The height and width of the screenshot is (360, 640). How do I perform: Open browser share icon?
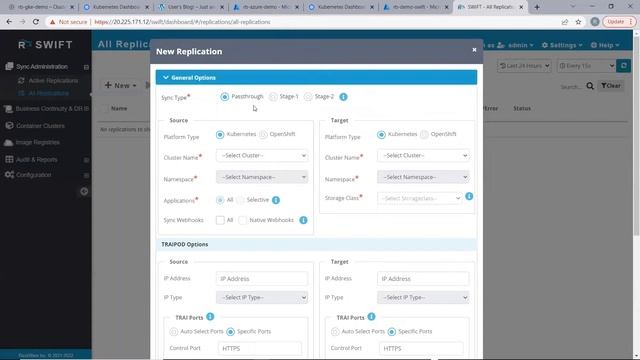coord(565,22)
